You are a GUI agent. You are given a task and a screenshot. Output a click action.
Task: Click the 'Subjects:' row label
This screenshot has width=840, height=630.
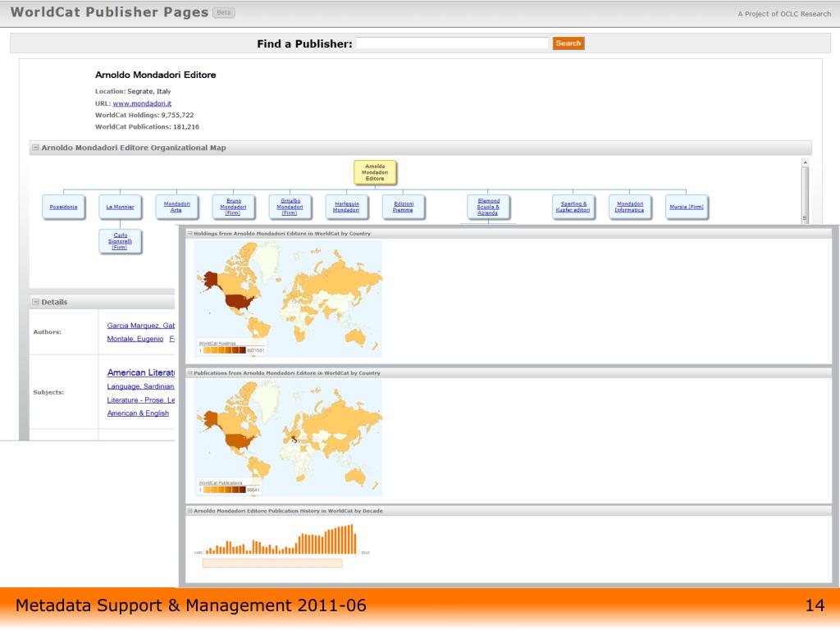tap(48, 392)
